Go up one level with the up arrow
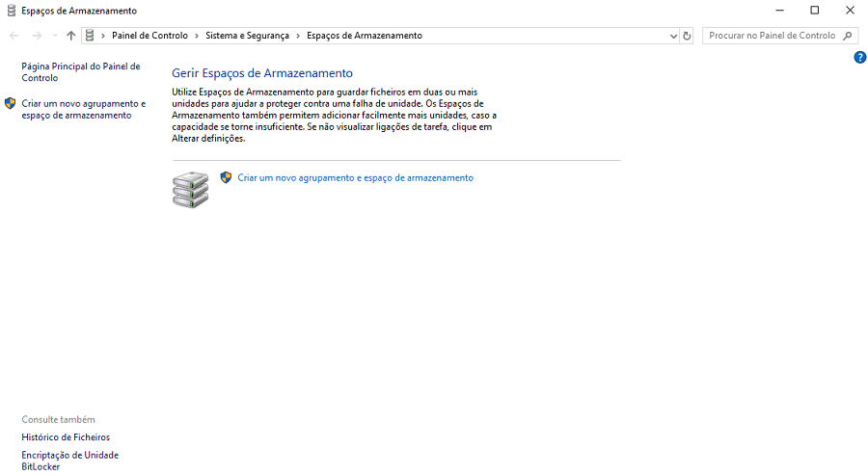Viewport: 868px width, 476px height. (x=70, y=36)
